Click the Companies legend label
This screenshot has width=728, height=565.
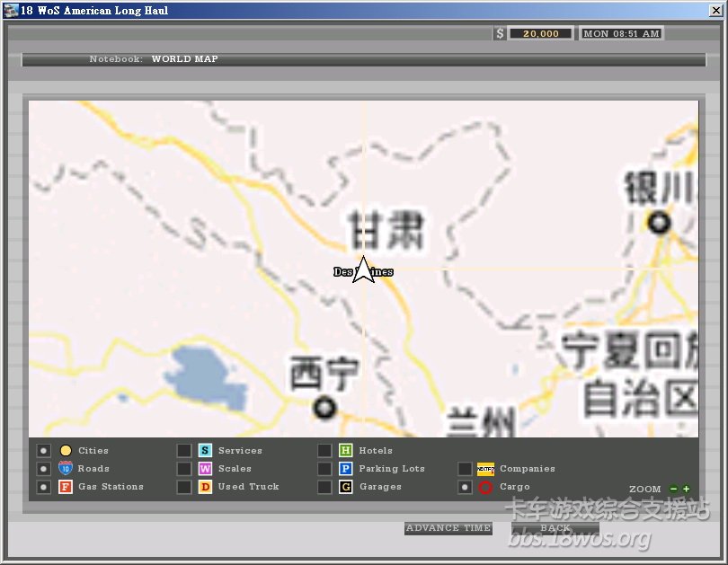click(x=528, y=469)
